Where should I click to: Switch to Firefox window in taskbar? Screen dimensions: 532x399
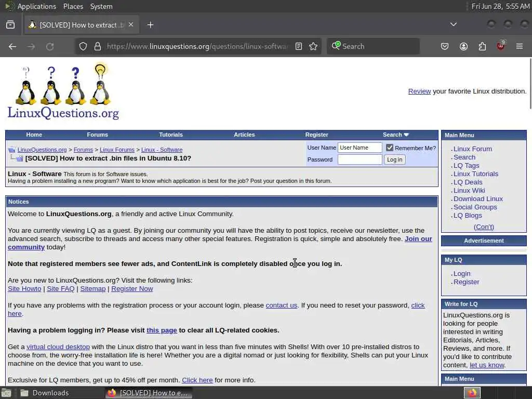click(x=148, y=393)
